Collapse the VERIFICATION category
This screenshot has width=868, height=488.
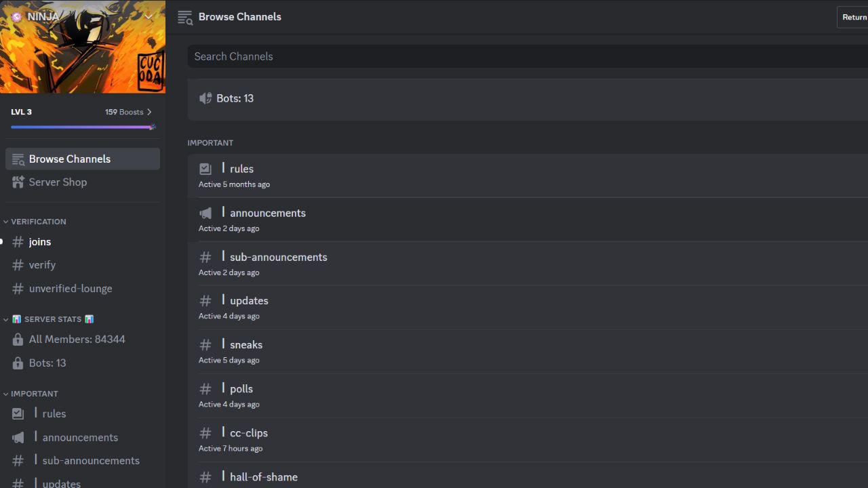pos(36,221)
